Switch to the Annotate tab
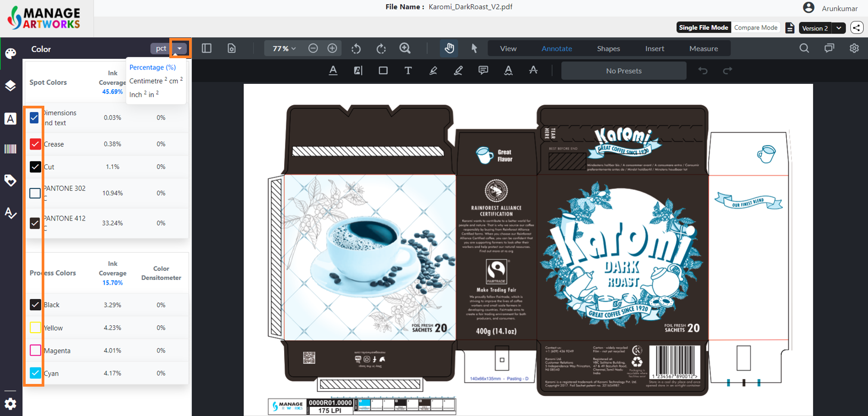The image size is (868, 416). [557, 49]
